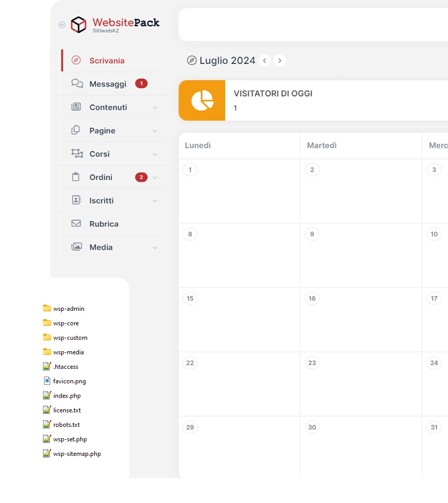Viewport: 448px width, 503px height.
Task: Go to next month after Luglio 2024
Action: (x=280, y=61)
